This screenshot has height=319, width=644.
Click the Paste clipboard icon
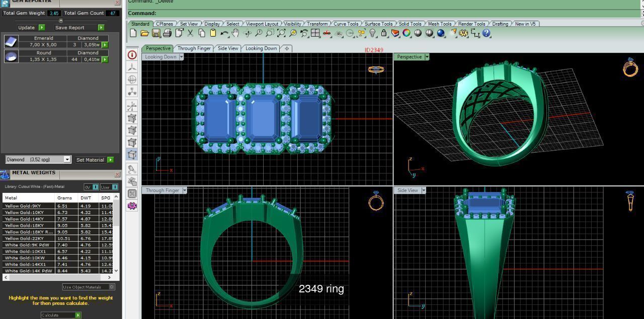point(213,33)
